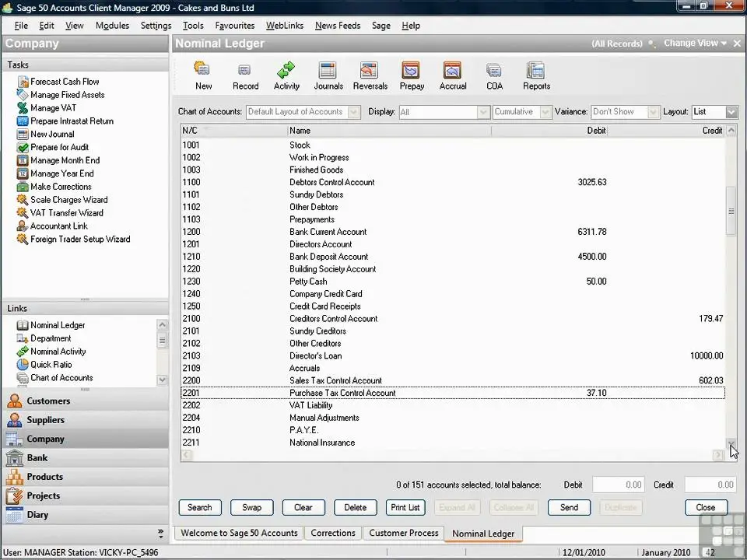Click the Credit total balance field
747x560 pixels.
[x=710, y=485]
